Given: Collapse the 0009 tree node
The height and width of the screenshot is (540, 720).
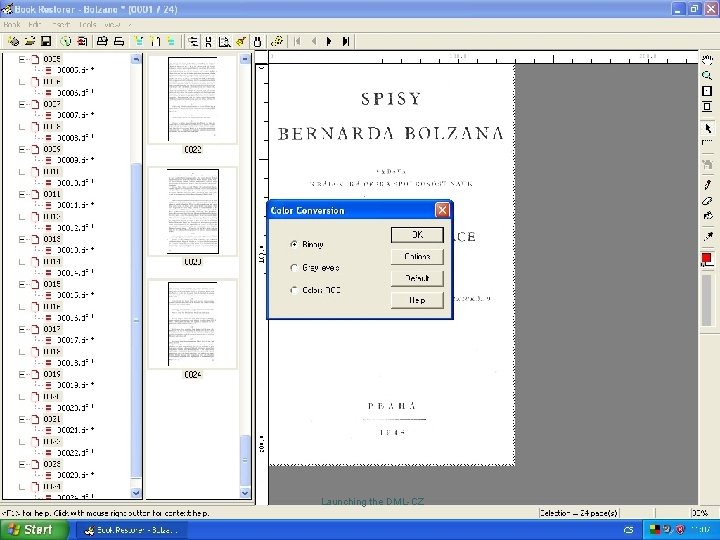Looking at the screenshot, I should pos(22,149).
